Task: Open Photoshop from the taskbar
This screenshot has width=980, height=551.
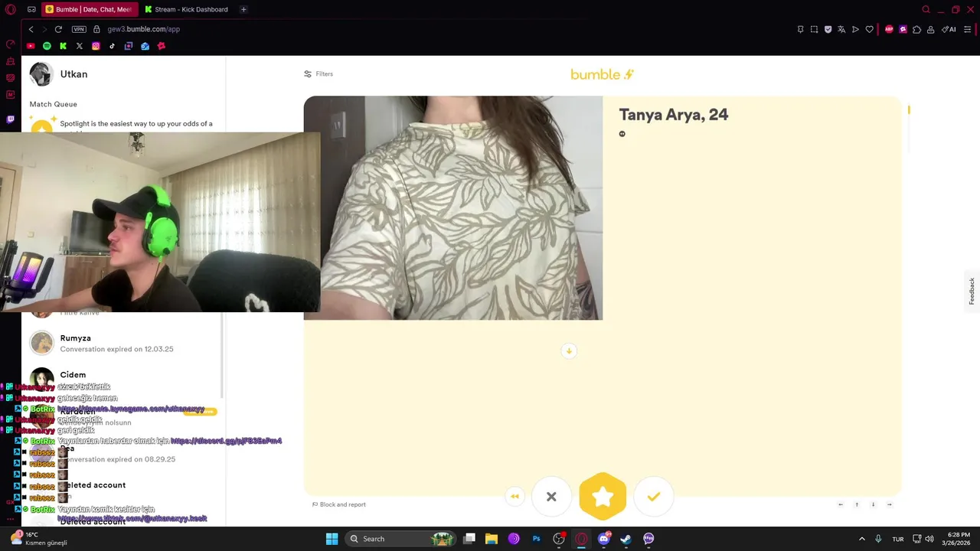Action: (536, 539)
